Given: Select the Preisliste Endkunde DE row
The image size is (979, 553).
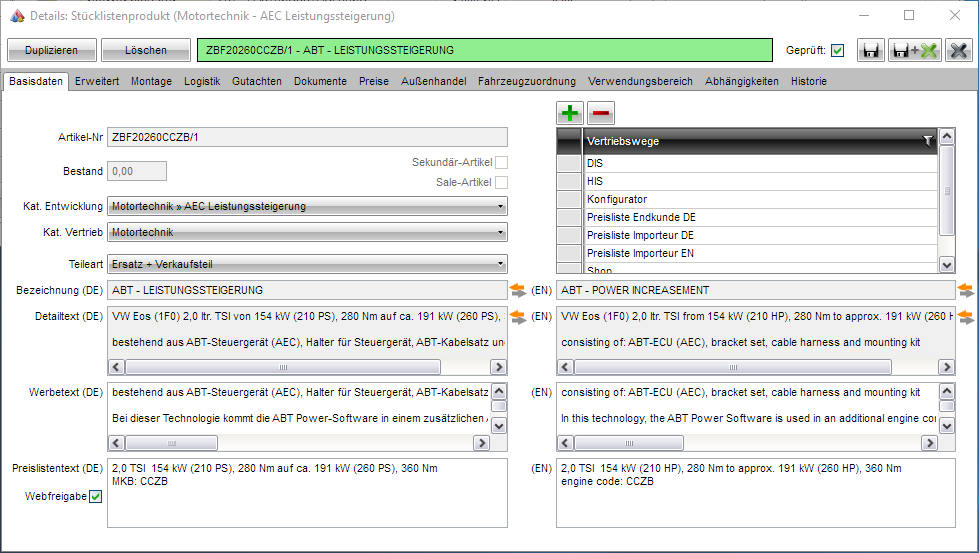Looking at the screenshot, I should point(760,218).
